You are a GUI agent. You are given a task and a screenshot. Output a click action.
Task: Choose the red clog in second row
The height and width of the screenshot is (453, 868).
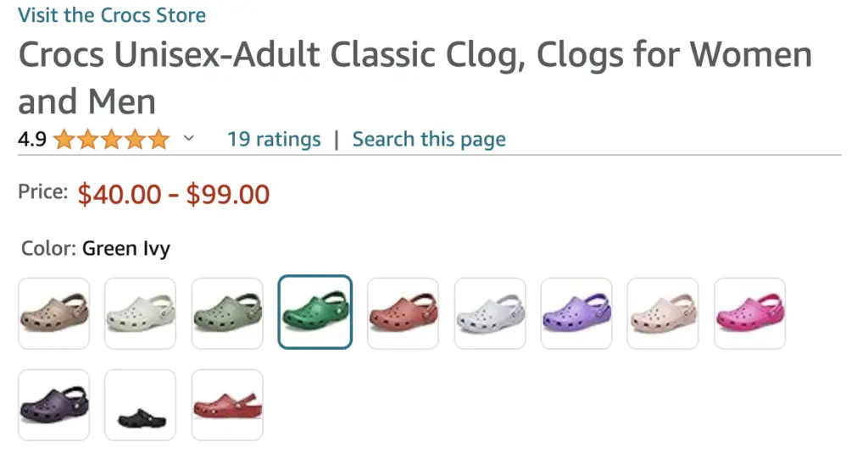[227, 405]
